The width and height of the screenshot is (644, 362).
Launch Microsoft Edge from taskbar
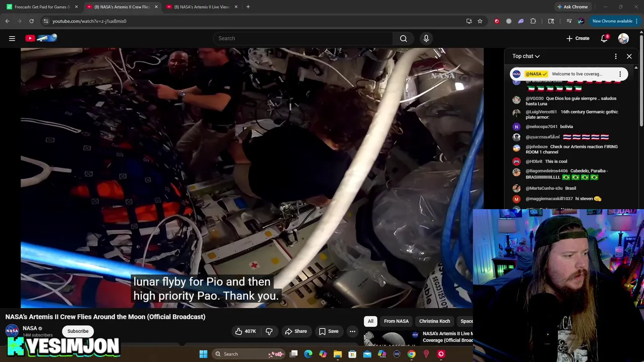point(308,354)
